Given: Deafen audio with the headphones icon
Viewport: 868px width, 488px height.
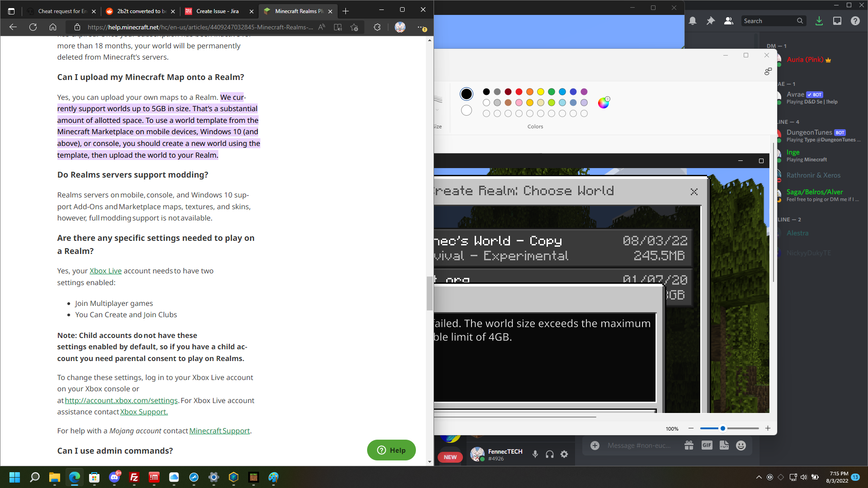Looking at the screenshot, I should (x=550, y=454).
